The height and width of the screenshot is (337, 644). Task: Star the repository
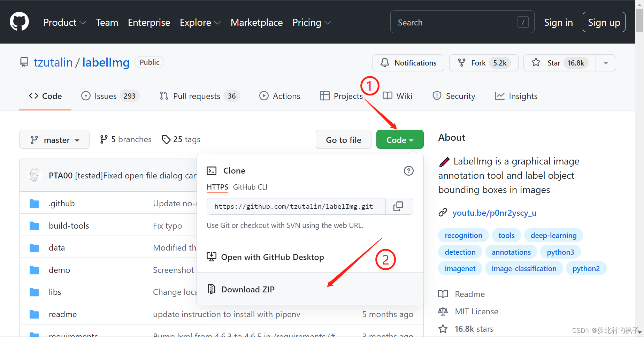(559, 63)
